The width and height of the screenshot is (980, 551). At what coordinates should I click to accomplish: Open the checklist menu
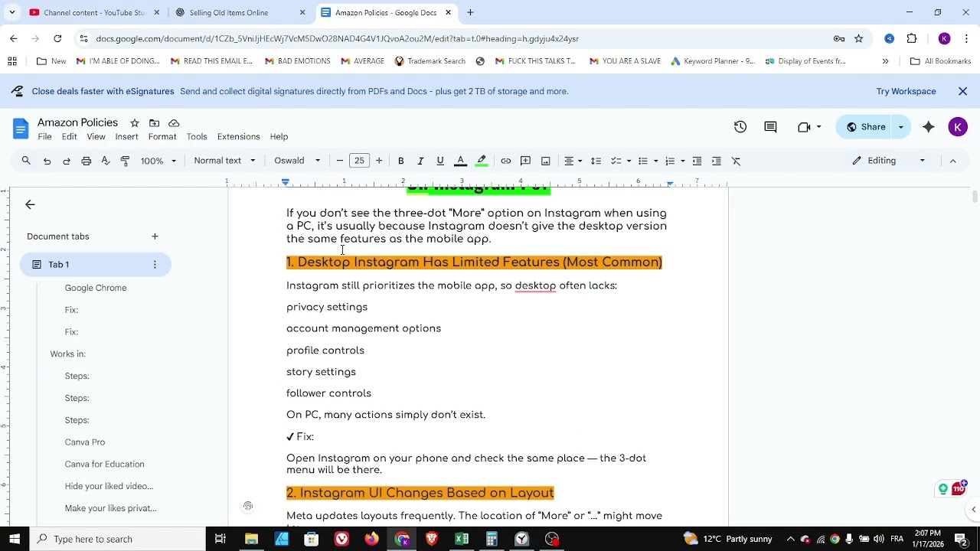[x=620, y=161]
